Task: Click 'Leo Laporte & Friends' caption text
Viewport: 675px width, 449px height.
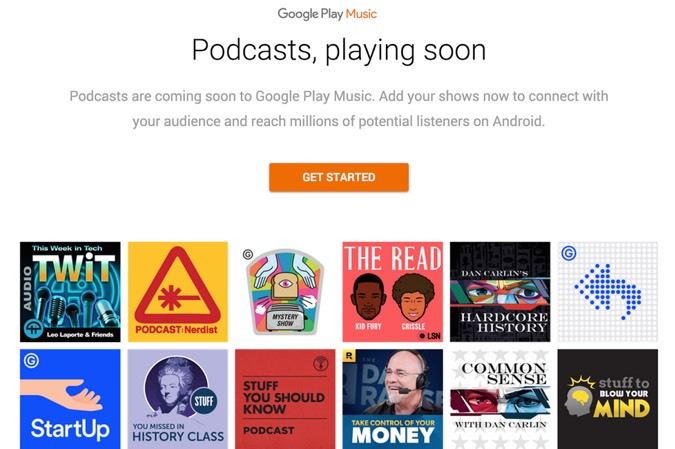Action: (80, 334)
